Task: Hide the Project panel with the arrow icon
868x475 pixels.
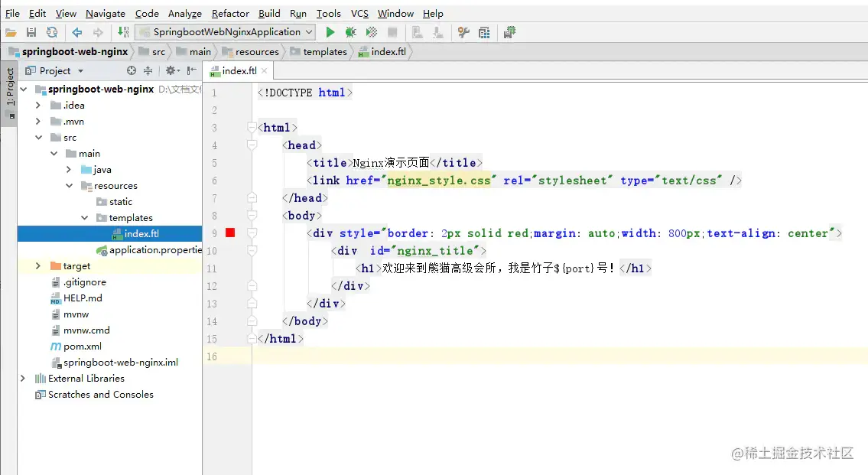Action: [x=191, y=70]
